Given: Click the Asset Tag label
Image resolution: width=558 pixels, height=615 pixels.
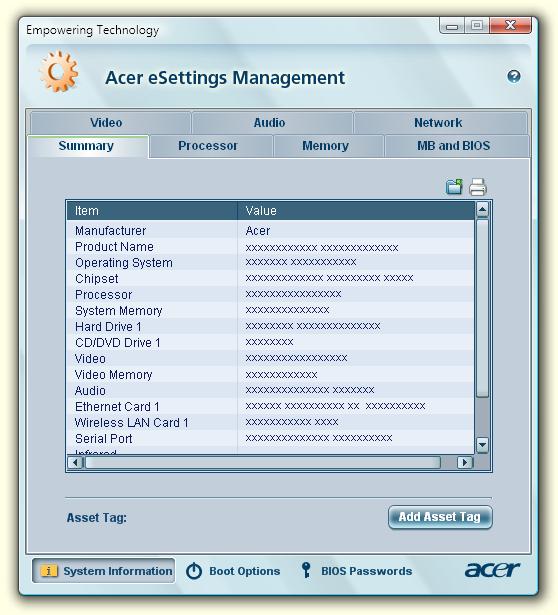Looking at the screenshot, I should (96, 518).
